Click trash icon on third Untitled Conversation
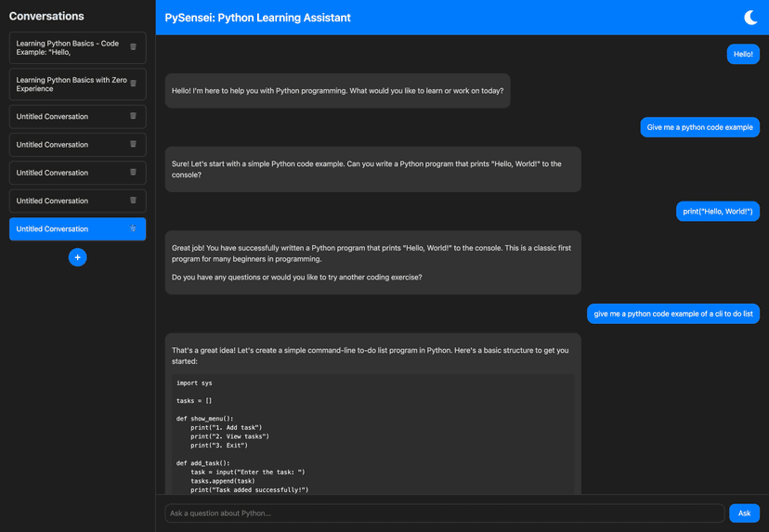The image size is (769, 532). point(133,173)
